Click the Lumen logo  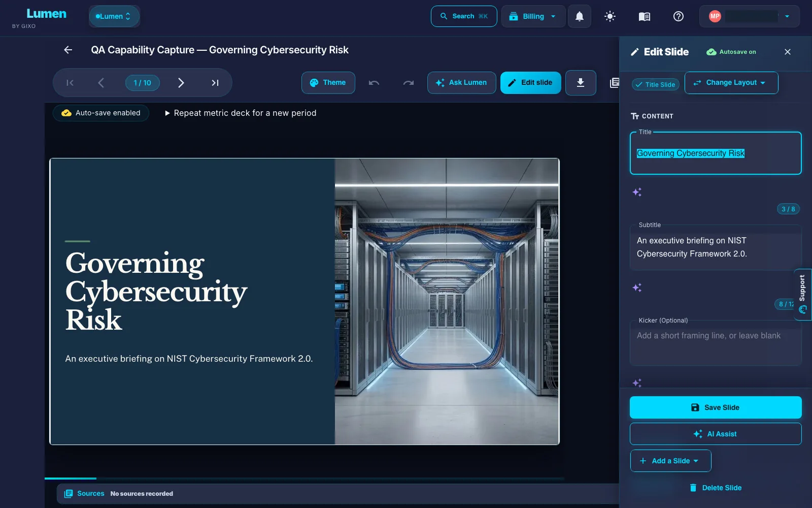coord(46,14)
